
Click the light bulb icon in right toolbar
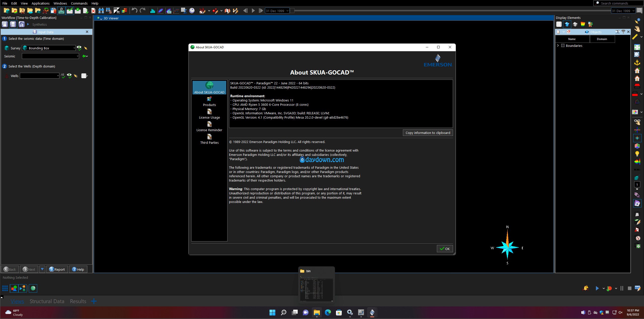pos(637,154)
